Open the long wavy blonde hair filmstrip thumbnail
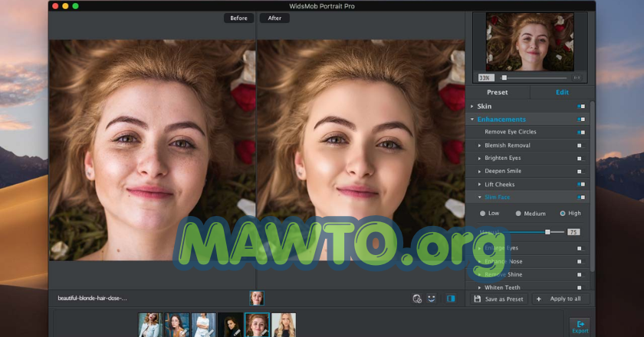Image resolution: width=644 pixels, height=337 pixels. point(284,325)
